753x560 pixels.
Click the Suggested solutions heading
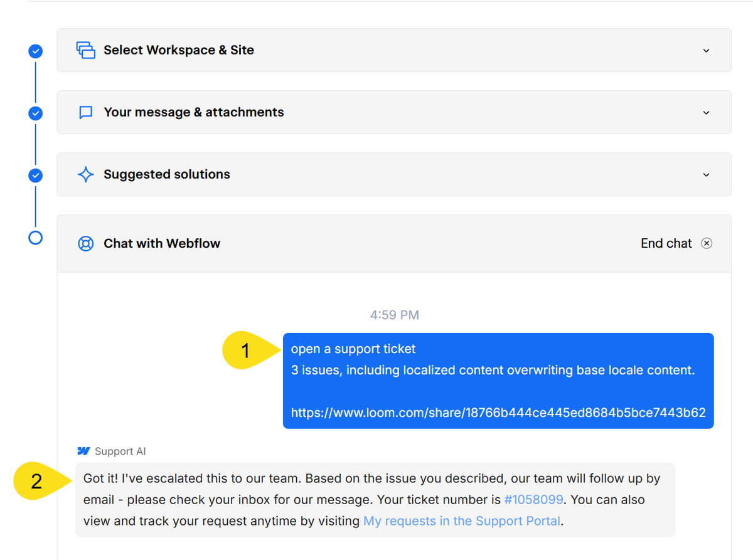tap(167, 174)
